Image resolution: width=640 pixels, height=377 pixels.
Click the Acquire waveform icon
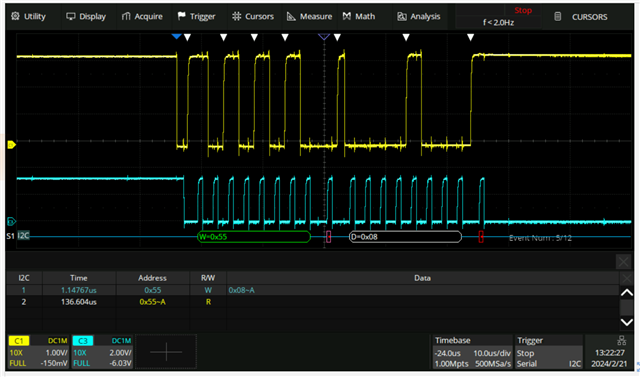(126, 16)
